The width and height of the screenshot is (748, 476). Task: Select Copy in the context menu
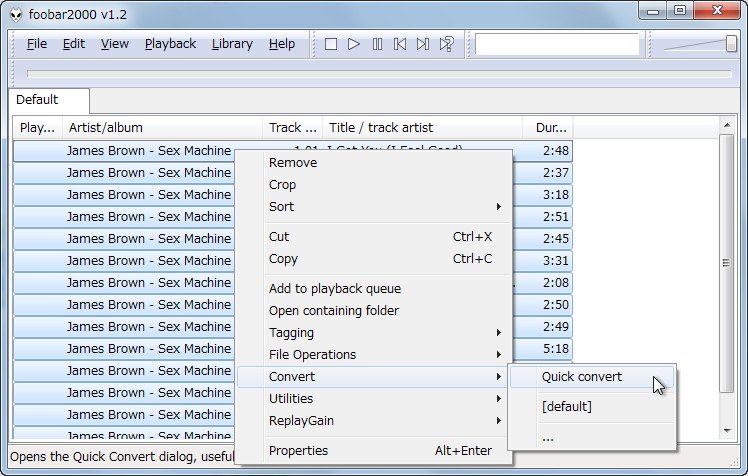tap(374, 259)
